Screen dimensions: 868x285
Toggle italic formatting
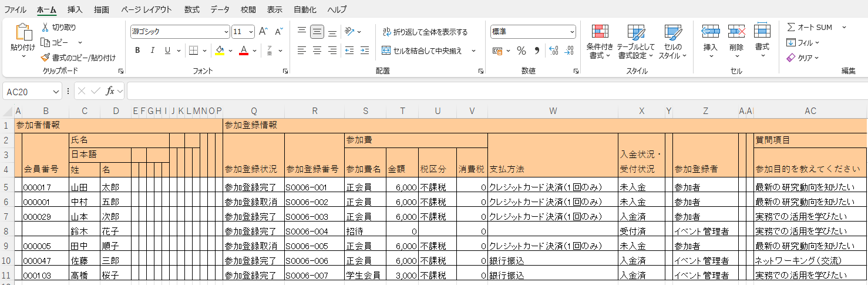click(153, 51)
